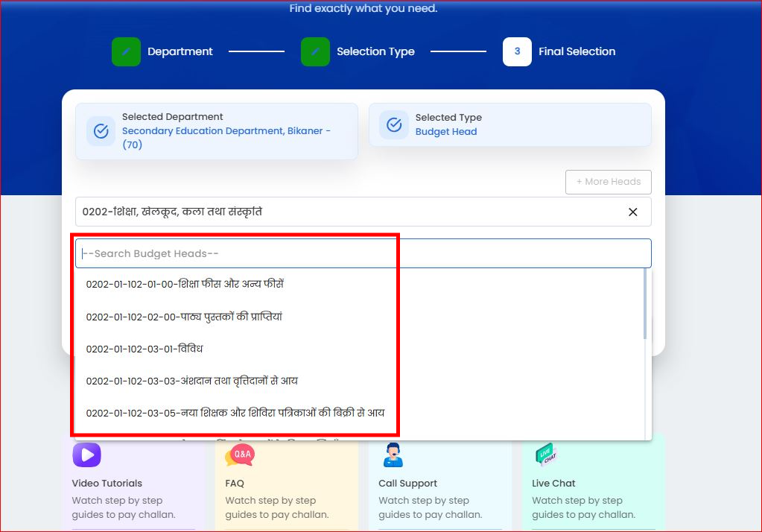Open the Live Chat icon
Screen dimensions: 762x532
click(546, 454)
